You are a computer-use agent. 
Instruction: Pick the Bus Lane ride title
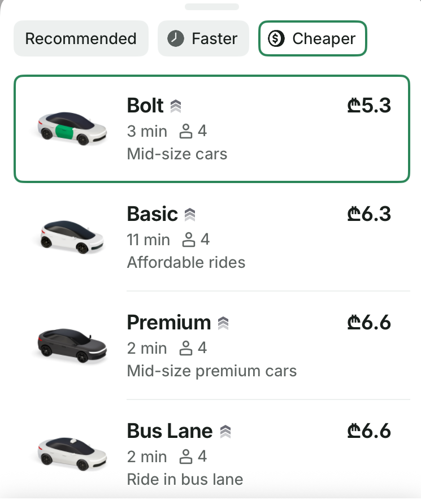[170, 431]
